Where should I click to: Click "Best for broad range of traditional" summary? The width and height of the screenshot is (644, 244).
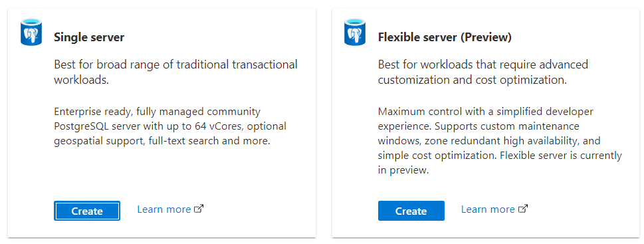(x=175, y=72)
